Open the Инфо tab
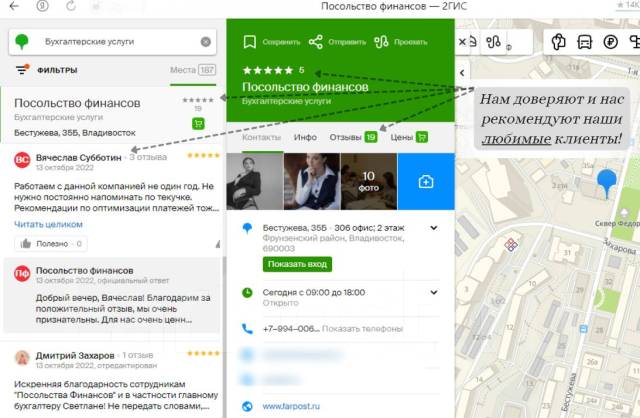The width and height of the screenshot is (640, 418). (305, 137)
